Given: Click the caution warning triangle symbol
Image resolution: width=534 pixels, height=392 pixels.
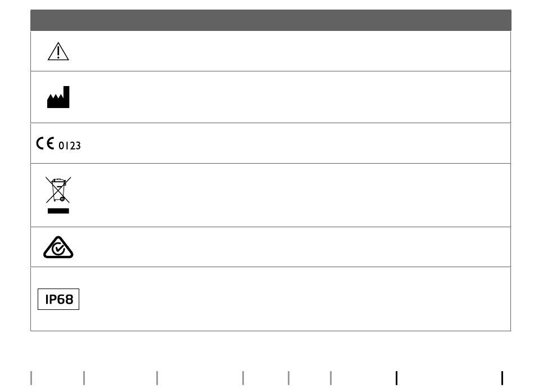Looking at the screenshot, I should coord(58,51).
